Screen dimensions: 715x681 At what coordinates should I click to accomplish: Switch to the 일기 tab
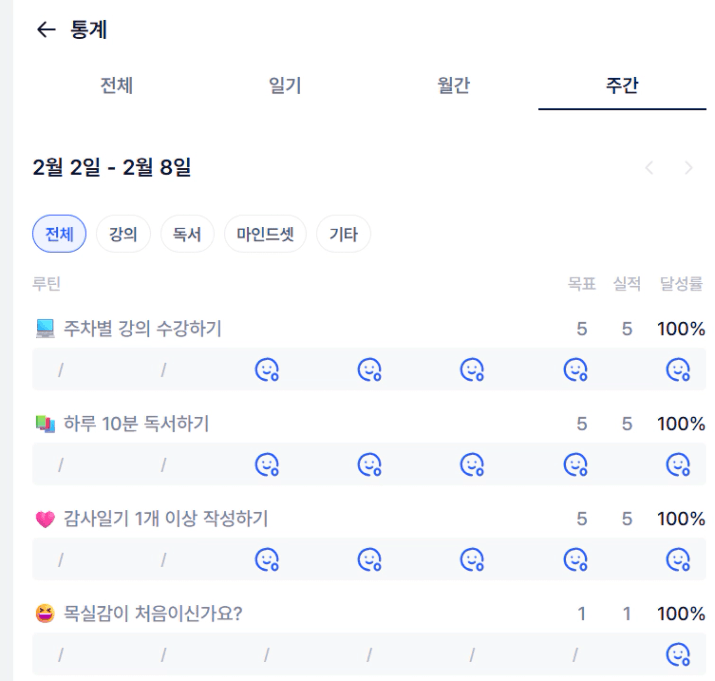[x=285, y=86]
